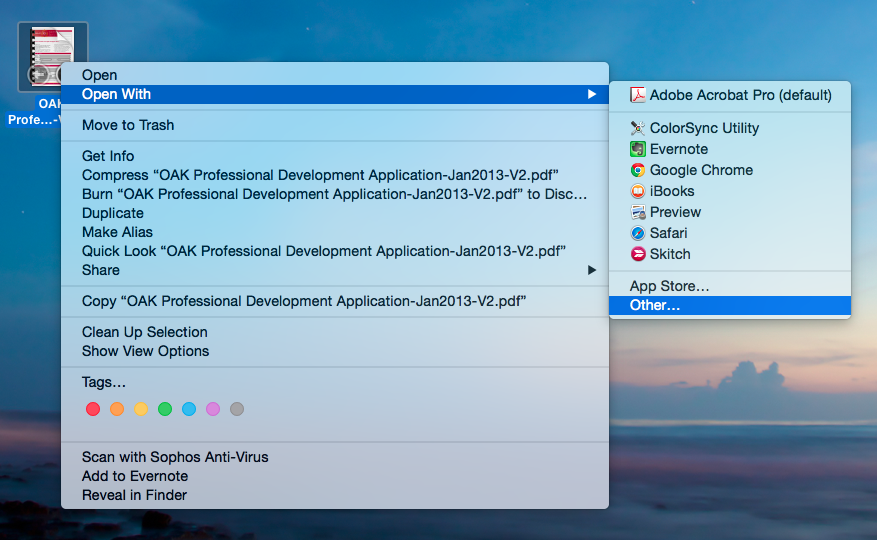The width and height of the screenshot is (877, 540).
Task: Apply the yellow tag color
Action: [x=141, y=409]
